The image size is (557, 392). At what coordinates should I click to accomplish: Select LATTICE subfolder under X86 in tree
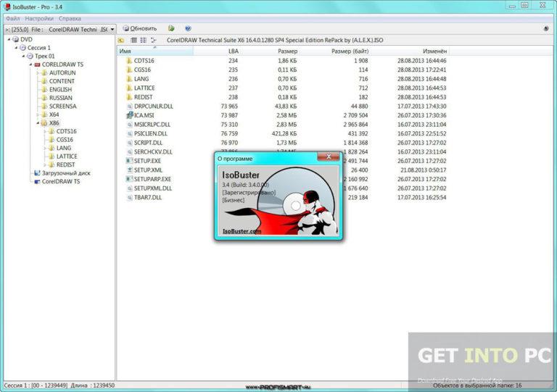67,157
